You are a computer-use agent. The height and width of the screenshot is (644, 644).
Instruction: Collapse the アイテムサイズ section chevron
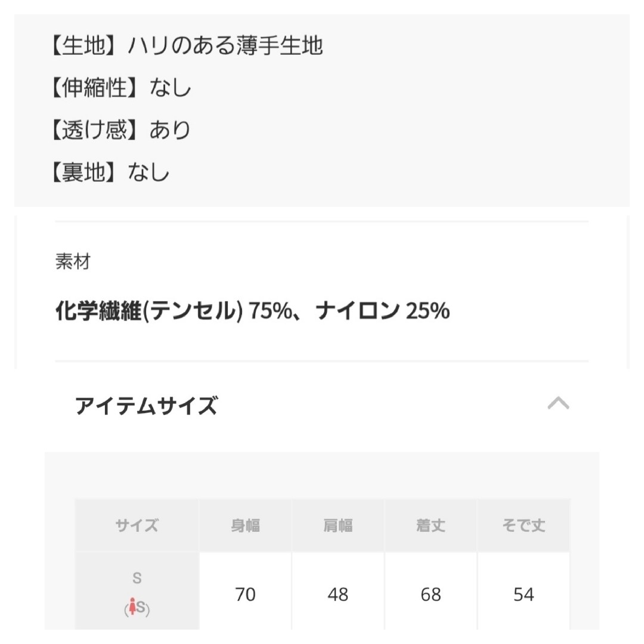(558, 403)
